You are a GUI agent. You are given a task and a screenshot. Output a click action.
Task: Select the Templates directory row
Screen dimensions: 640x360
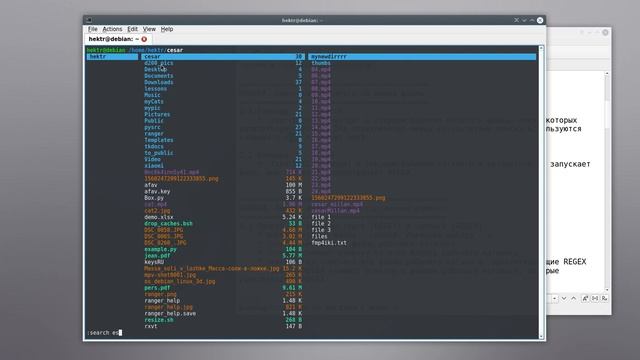click(x=222, y=140)
